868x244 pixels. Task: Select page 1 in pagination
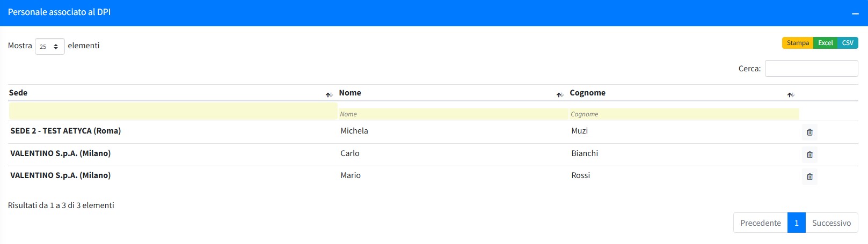796,223
